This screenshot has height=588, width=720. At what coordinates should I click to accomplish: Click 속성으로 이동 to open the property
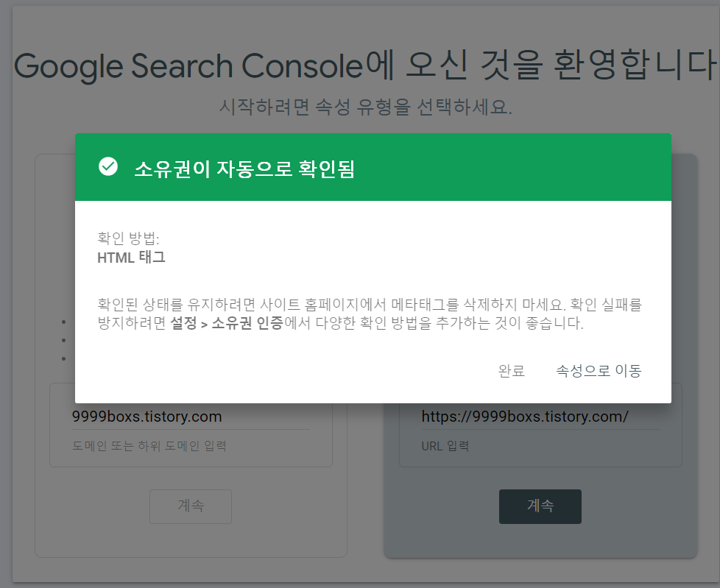tap(599, 370)
